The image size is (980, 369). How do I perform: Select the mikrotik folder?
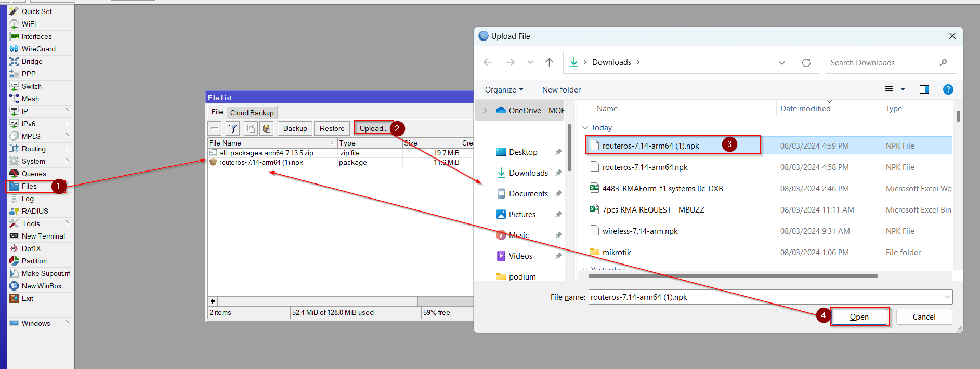[769, 252]
